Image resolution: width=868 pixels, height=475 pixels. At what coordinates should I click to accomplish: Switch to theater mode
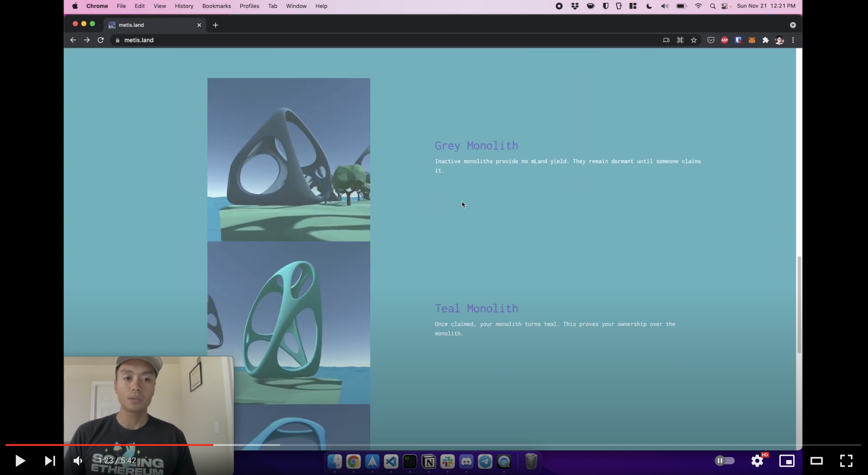pyautogui.click(x=816, y=460)
